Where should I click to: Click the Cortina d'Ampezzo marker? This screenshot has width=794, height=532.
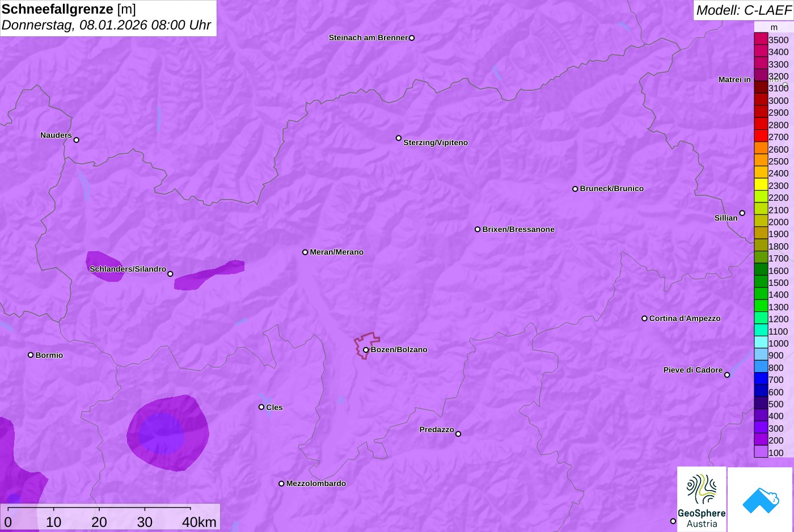[x=644, y=319]
